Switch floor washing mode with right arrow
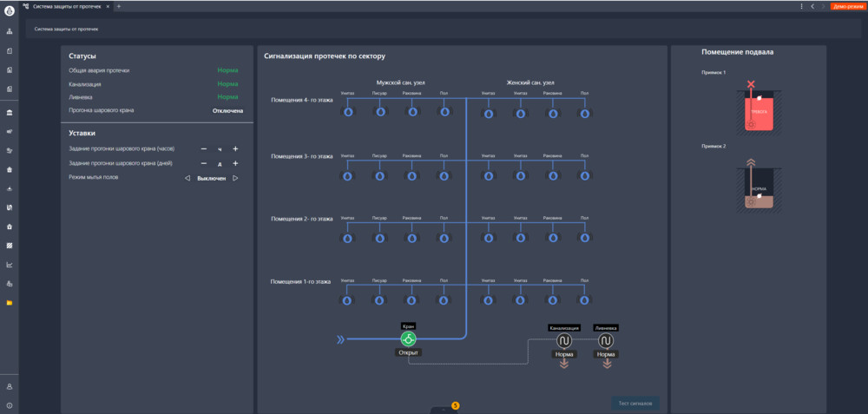 [x=235, y=178]
